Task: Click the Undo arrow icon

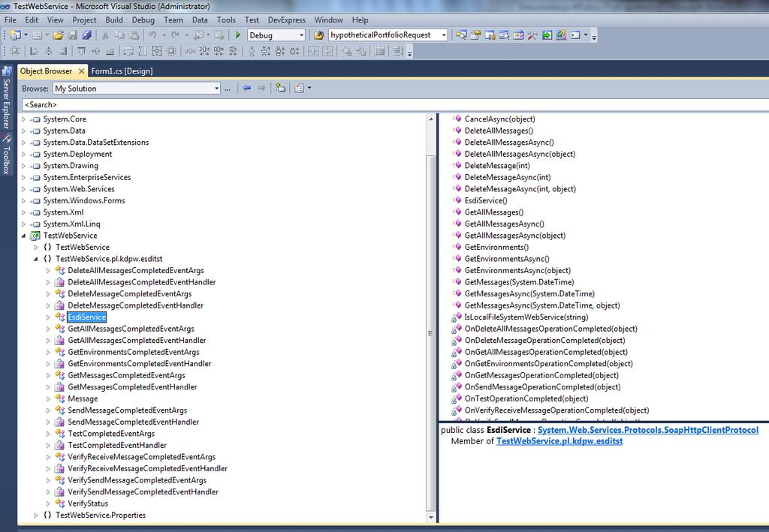Action: tap(152, 35)
